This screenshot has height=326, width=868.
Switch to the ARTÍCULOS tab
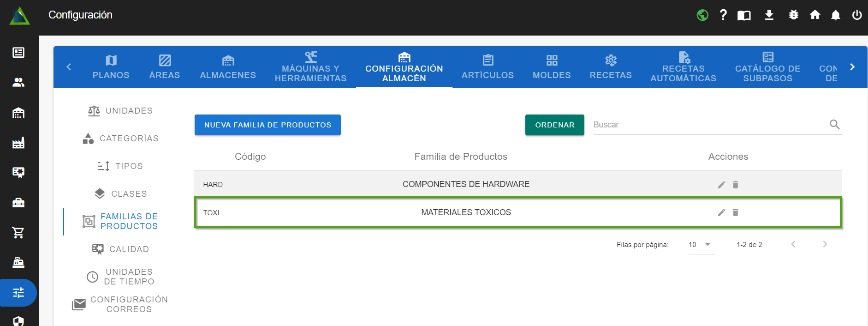pos(488,67)
